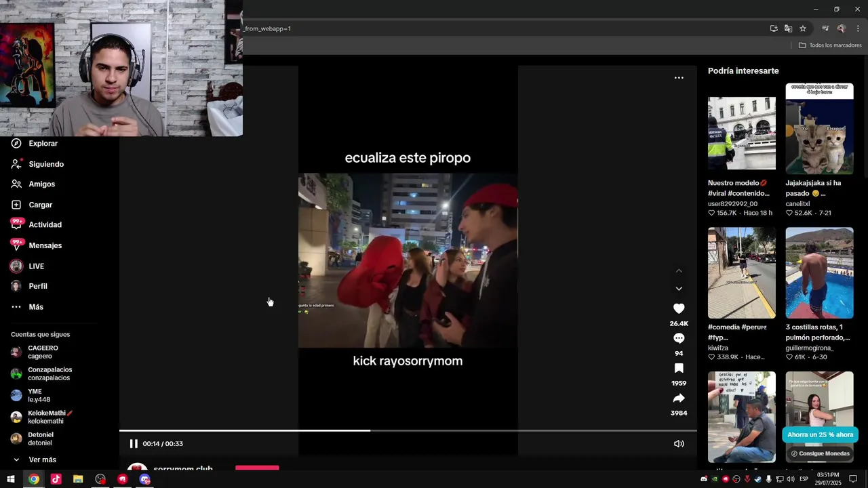
Task: Click microphone icon in the system tray
Action: coord(768,479)
